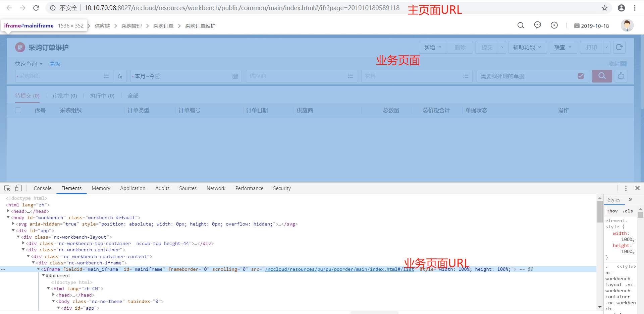Select the 待提交 (0) order tab
This screenshot has width=644, height=314.
pos(27,96)
